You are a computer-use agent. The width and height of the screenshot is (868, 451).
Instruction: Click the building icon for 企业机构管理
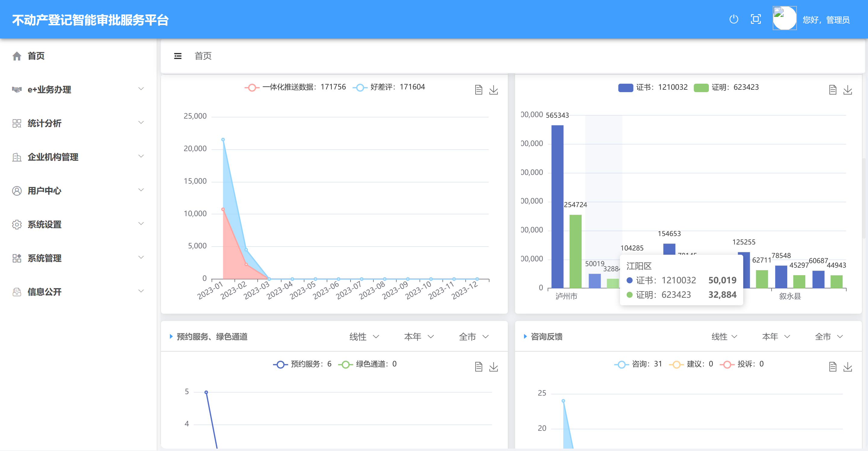coord(17,157)
